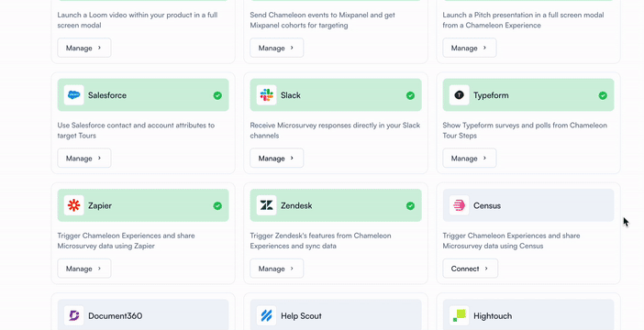Click 'Receive Microsurvey responses directly' description
Image resolution: width=644 pixels, height=330 pixels.
[335, 130]
